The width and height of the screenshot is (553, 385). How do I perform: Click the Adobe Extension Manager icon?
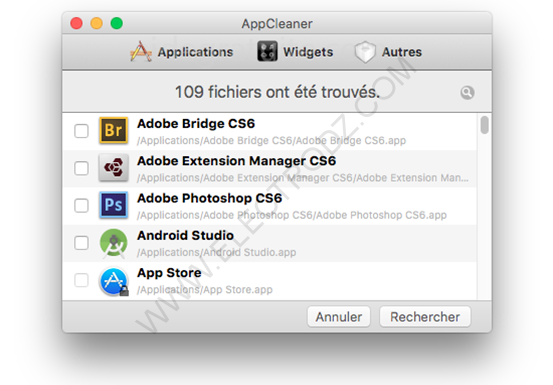pos(114,167)
